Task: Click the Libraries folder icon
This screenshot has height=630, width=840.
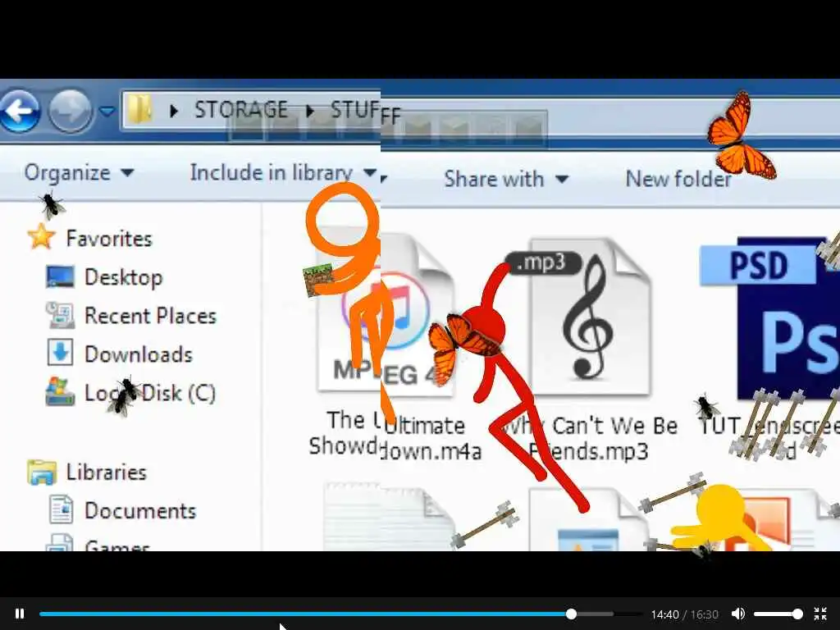Action: click(42, 472)
